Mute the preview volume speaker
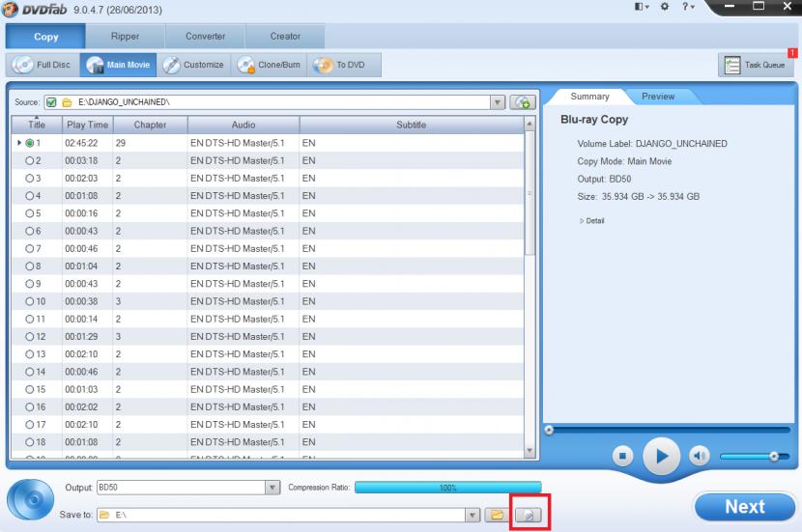Screen dimensions: 802x532 click(700, 456)
